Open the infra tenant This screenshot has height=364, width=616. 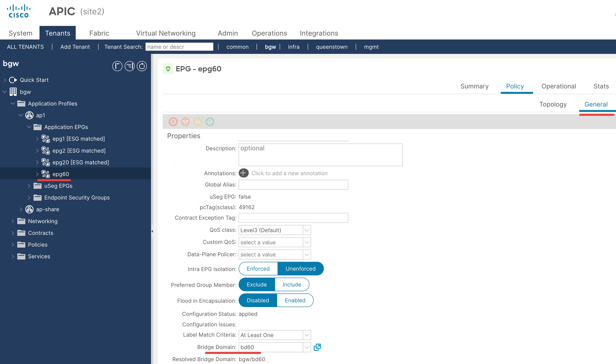pyautogui.click(x=294, y=47)
